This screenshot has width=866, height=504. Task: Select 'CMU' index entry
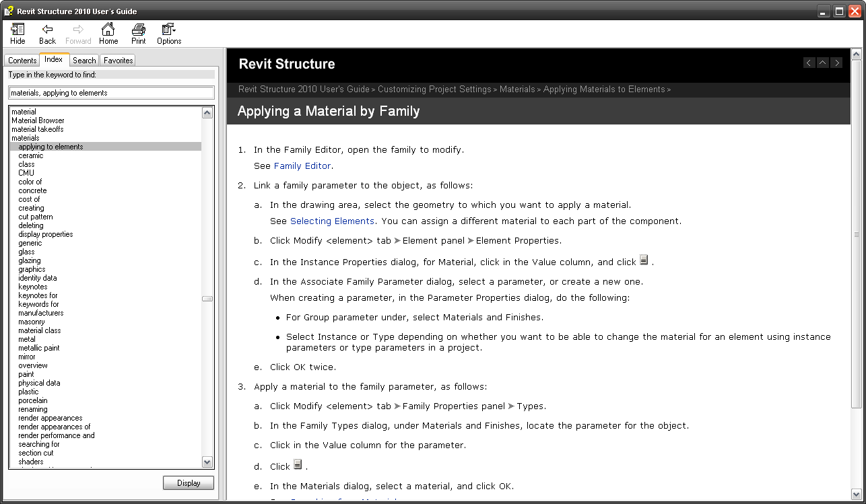26,173
